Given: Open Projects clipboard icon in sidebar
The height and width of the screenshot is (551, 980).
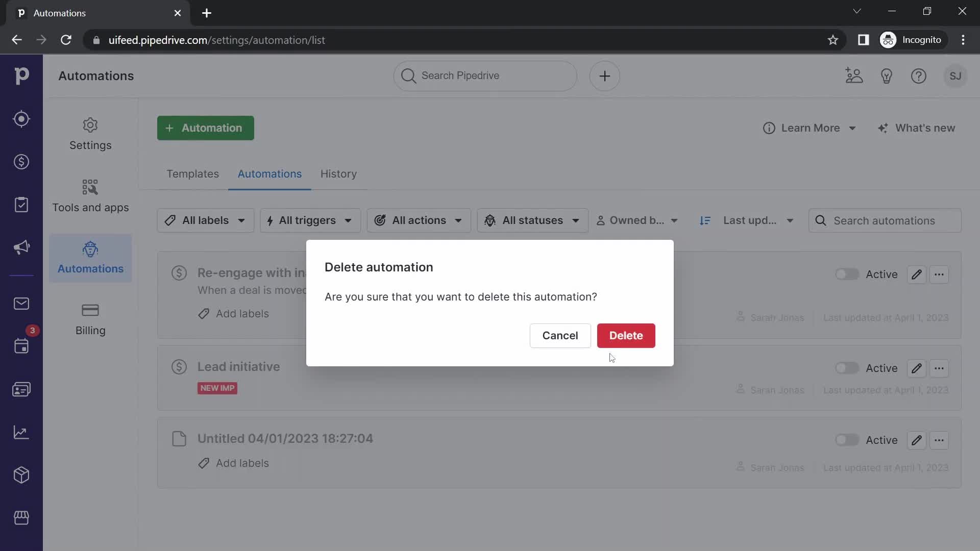Looking at the screenshot, I should [x=21, y=205].
